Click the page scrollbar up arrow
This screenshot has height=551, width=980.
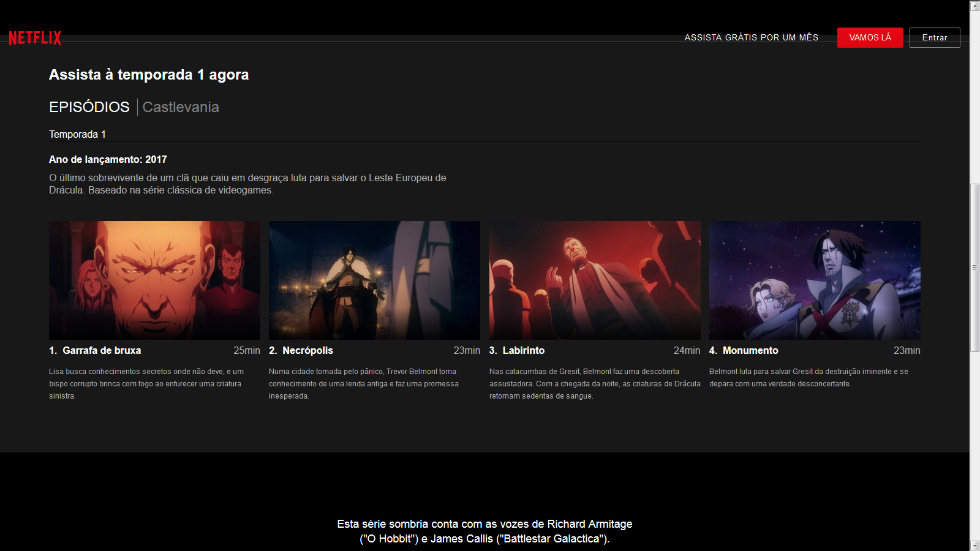[x=974, y=6]
